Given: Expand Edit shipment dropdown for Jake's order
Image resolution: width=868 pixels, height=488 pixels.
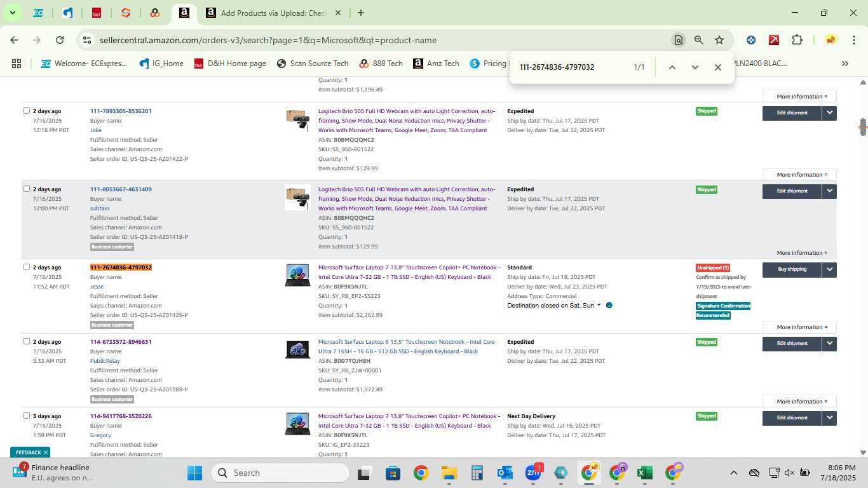Looking at the screenshot, I should coord(829,113).
